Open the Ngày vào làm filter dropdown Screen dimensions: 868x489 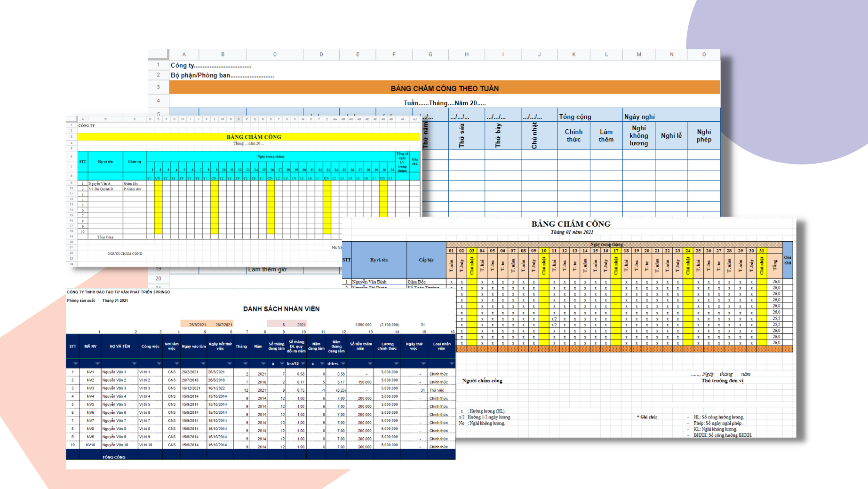point(203,364)
